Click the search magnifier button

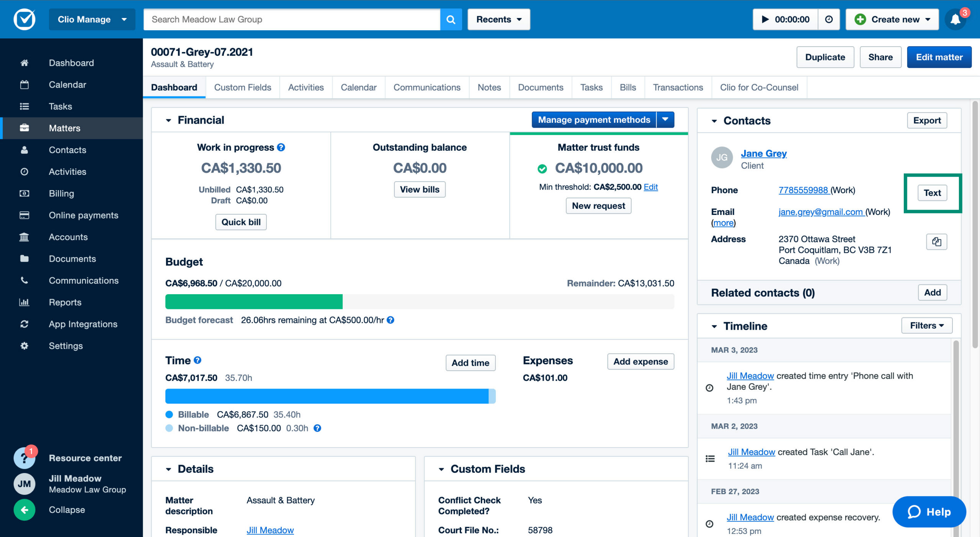coord(451,19)
